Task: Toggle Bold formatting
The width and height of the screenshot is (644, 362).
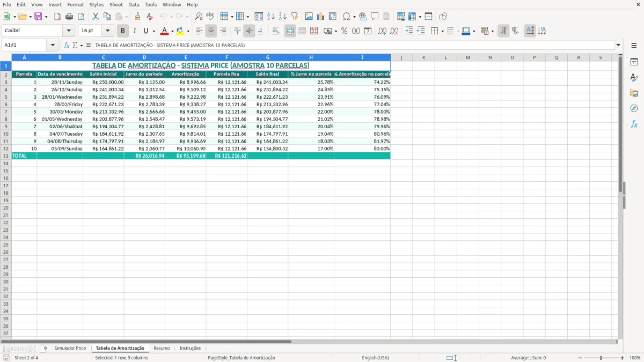Action: pyautogui.click(x=122, y=31)
